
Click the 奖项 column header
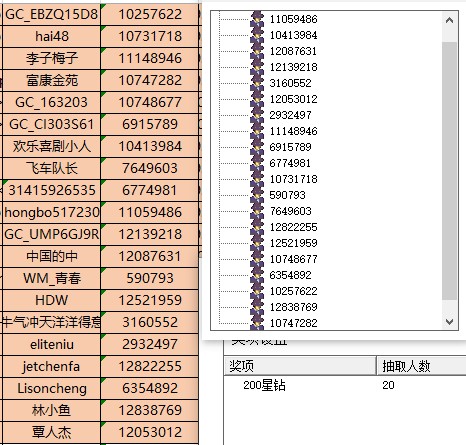tap(300, 366)
